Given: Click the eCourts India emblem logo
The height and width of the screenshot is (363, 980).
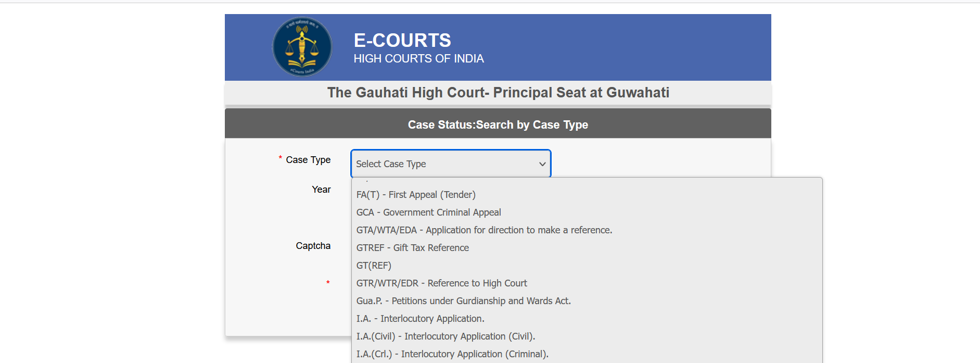Looking at the screenshot, I should point(302,47).
